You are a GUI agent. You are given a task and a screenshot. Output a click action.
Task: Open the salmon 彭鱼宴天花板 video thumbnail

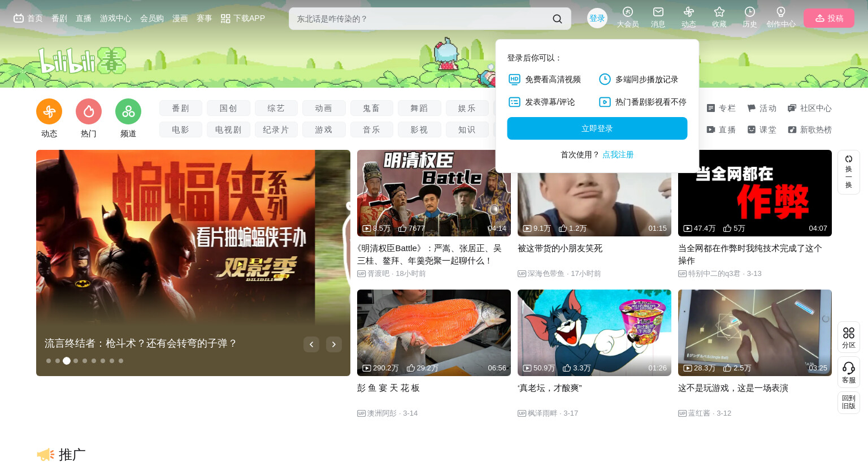click(x=434, y=333)
